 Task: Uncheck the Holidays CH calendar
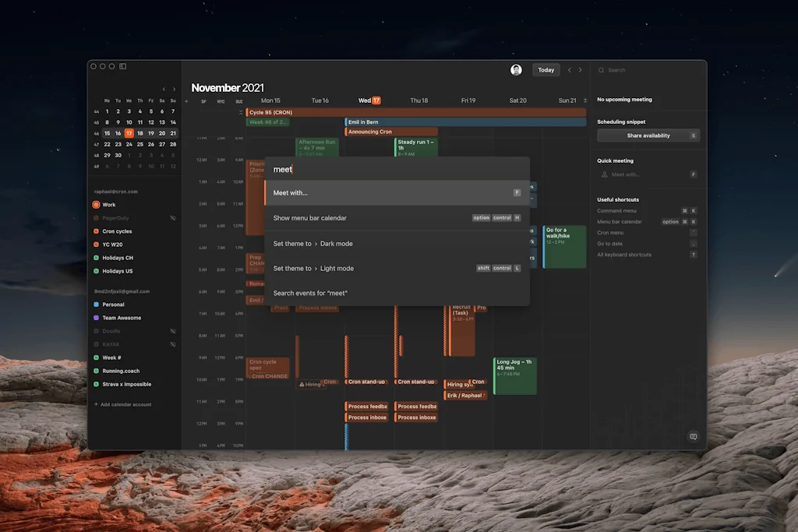[96, 258]
